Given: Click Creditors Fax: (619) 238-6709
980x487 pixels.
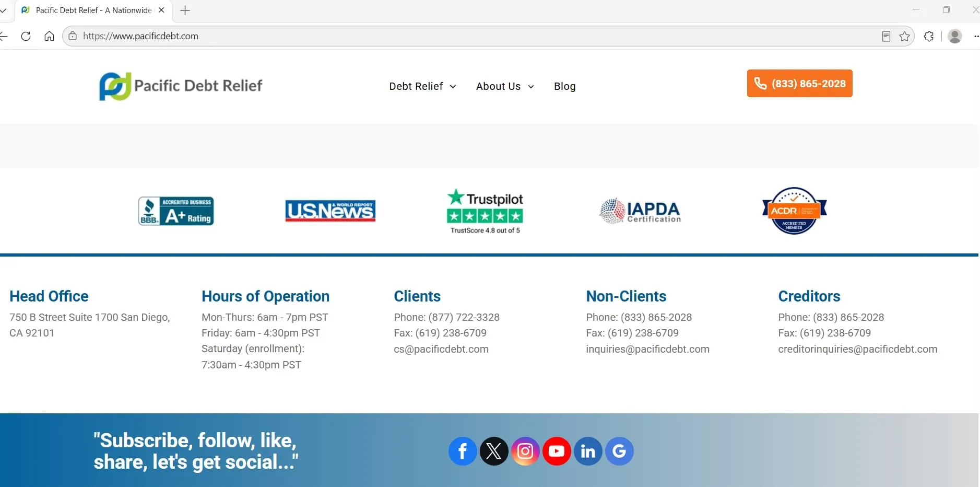Looking at the screenshot, I should 824,333.
